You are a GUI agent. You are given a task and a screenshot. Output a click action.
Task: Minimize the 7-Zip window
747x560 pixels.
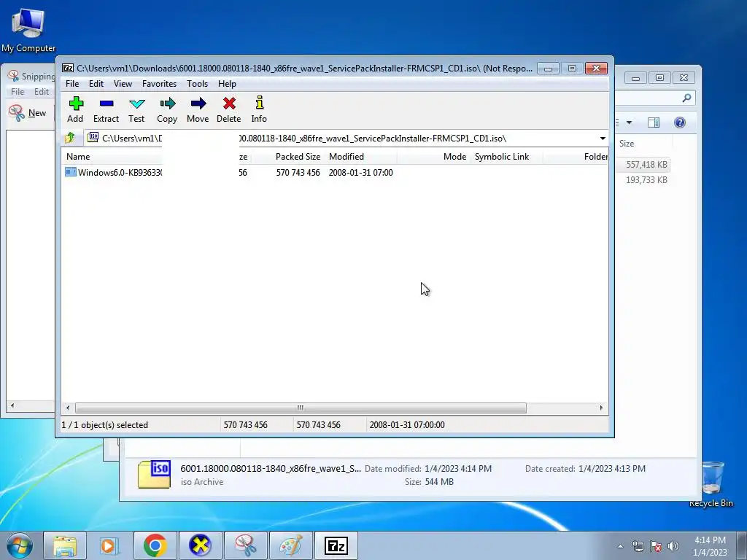coord(548,69)
